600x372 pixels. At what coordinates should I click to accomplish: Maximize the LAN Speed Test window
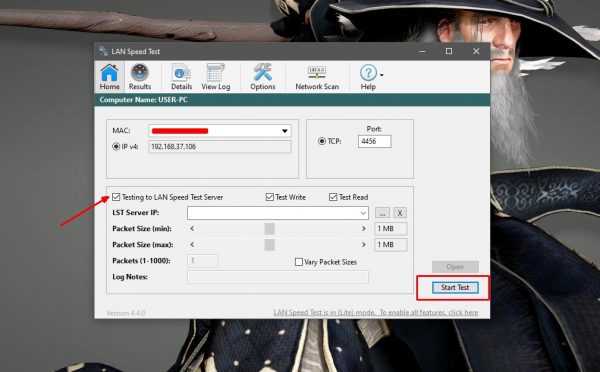449,51
